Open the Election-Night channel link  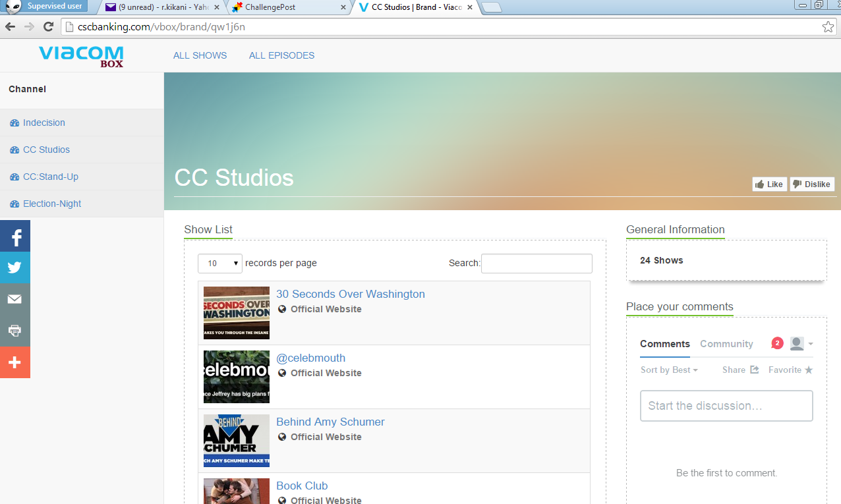coord(52,204)
